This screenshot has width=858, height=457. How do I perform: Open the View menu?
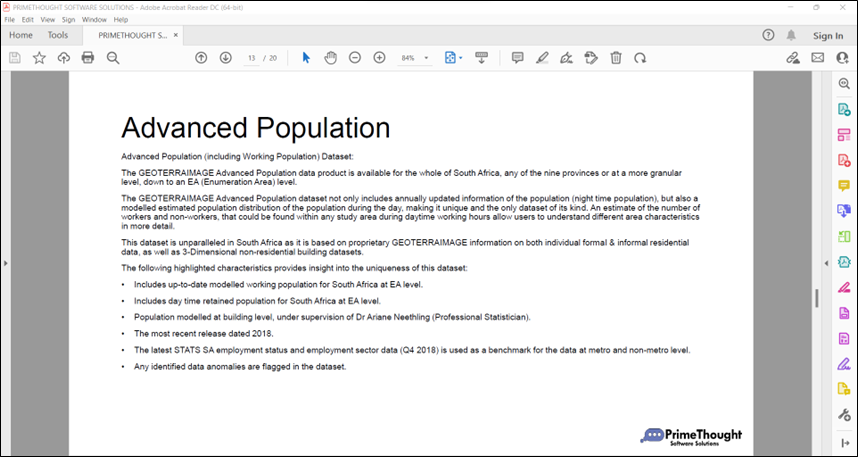[48, 20]
